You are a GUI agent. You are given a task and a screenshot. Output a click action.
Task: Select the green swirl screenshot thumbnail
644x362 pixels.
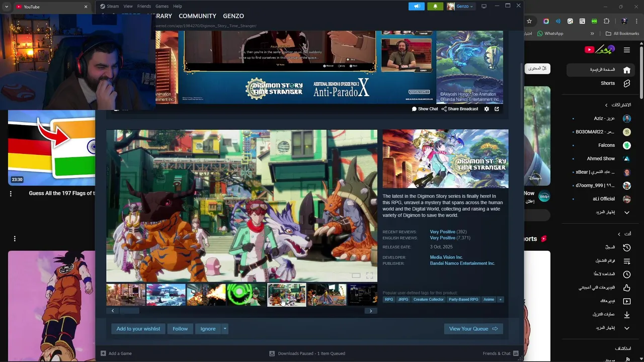coord(247,295)
